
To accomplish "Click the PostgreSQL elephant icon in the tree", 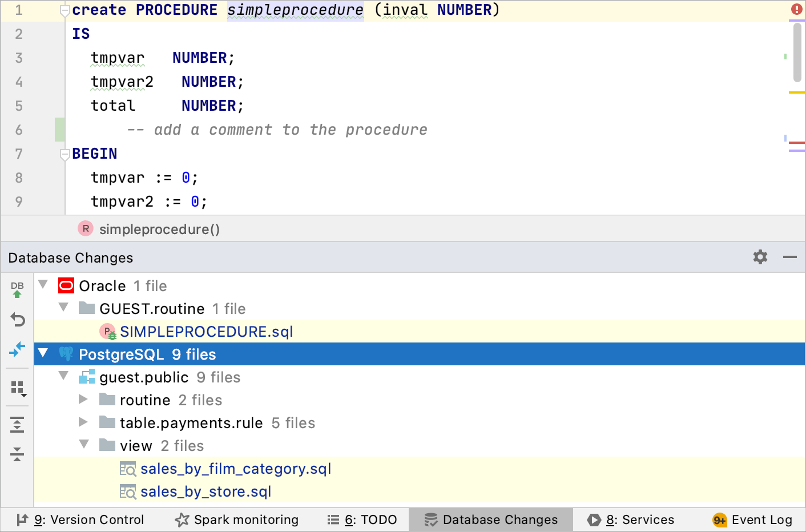I will [x=66, y=354].
